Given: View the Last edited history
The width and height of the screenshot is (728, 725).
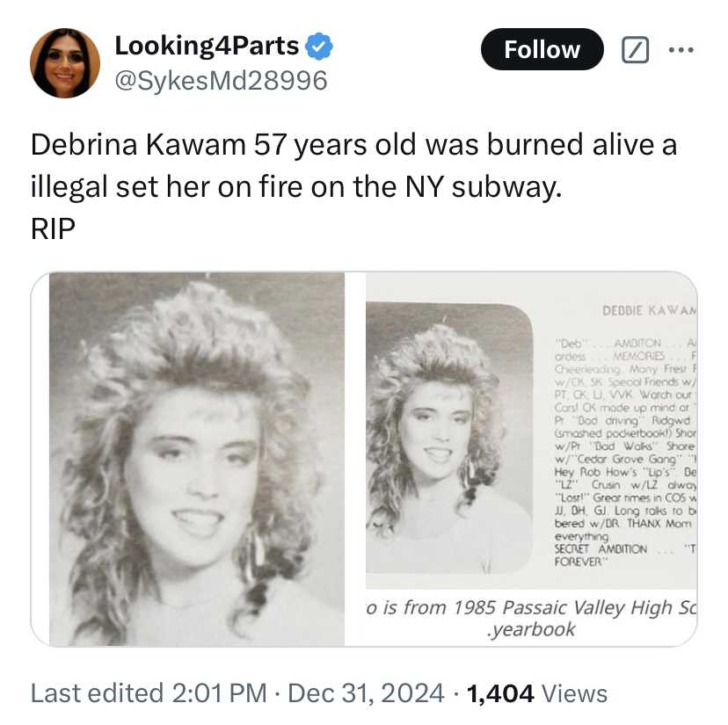Looking at the screenshot, I should 97,693.
